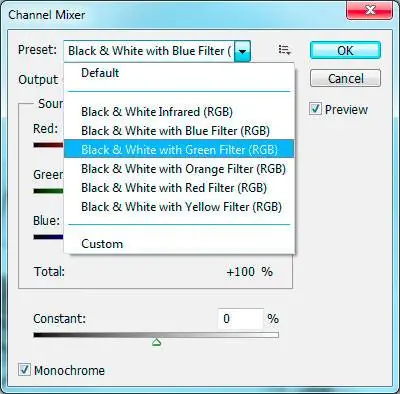Viewport: 400px width, 394px height.
Task: Uncheck the Monochrome checkbox
Action: 24,370
